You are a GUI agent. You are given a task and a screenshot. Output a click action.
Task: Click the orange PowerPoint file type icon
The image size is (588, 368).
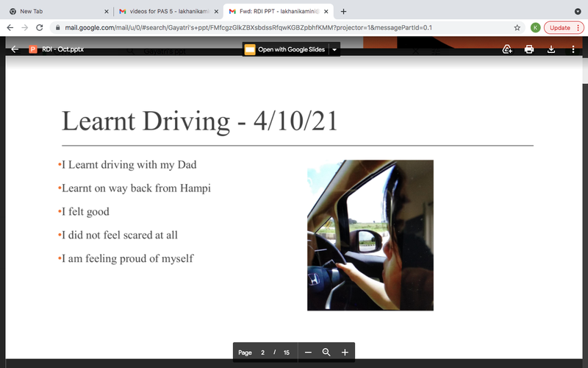[33, 49]
